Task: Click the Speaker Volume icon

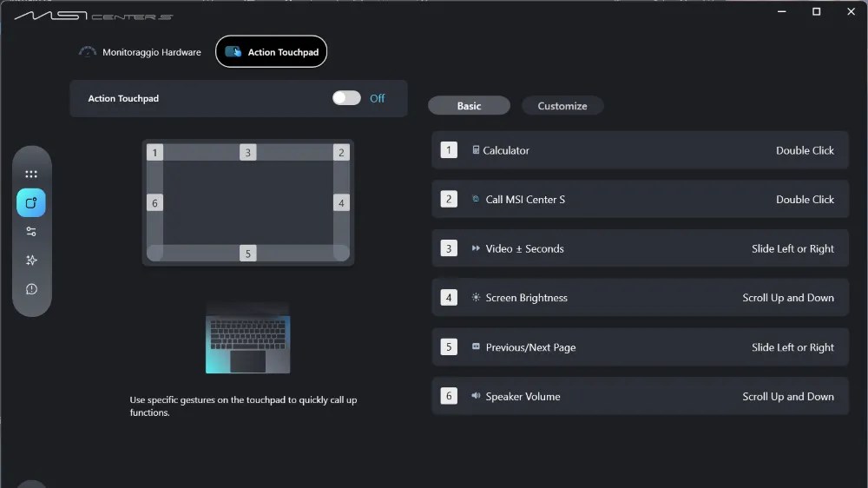Action: click(x=476, y=396)
